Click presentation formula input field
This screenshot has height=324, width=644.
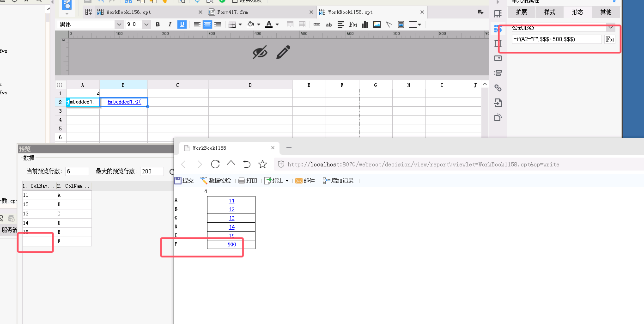tap(557, 40)
